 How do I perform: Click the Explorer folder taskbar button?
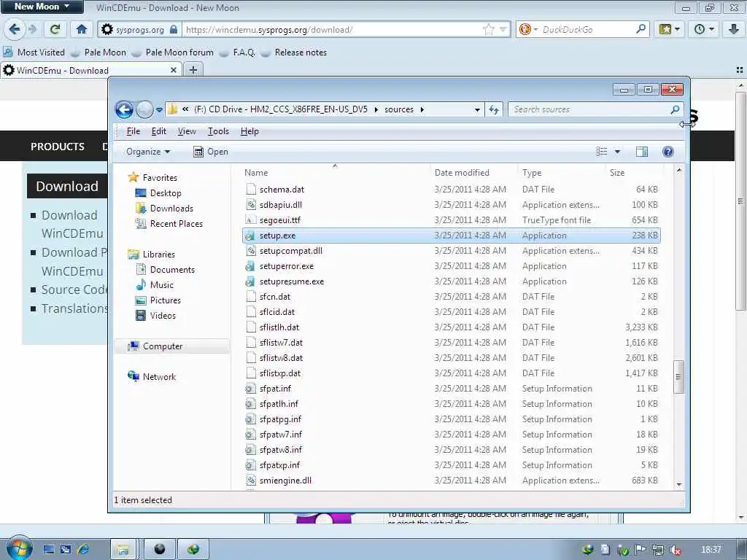pyautogui.click(x=123, y=550)
